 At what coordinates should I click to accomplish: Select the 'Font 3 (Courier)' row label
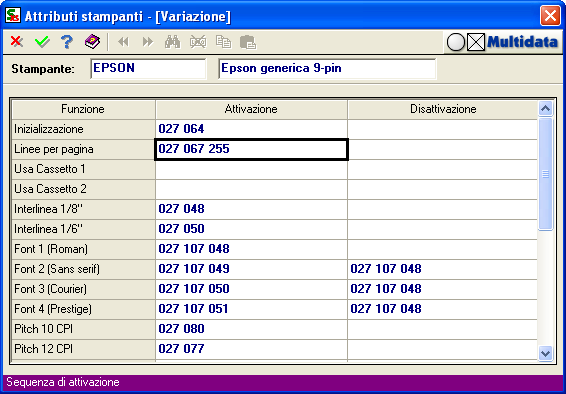(x=83, y=289)
